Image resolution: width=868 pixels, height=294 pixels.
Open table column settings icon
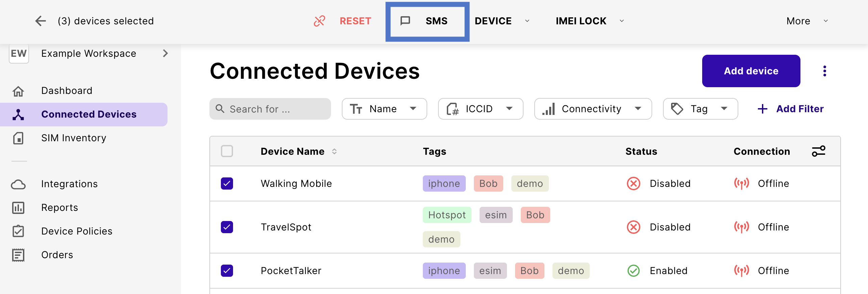click(818, 151)
